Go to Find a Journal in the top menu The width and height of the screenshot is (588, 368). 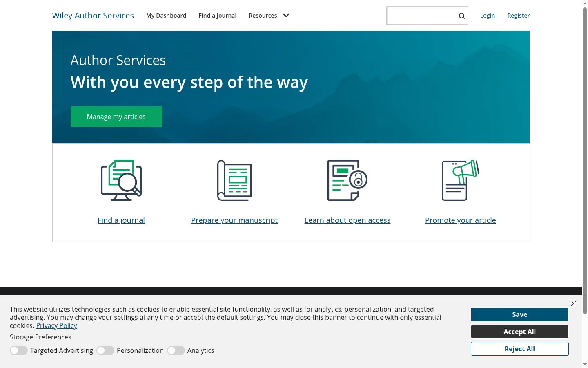click(218, 16)
